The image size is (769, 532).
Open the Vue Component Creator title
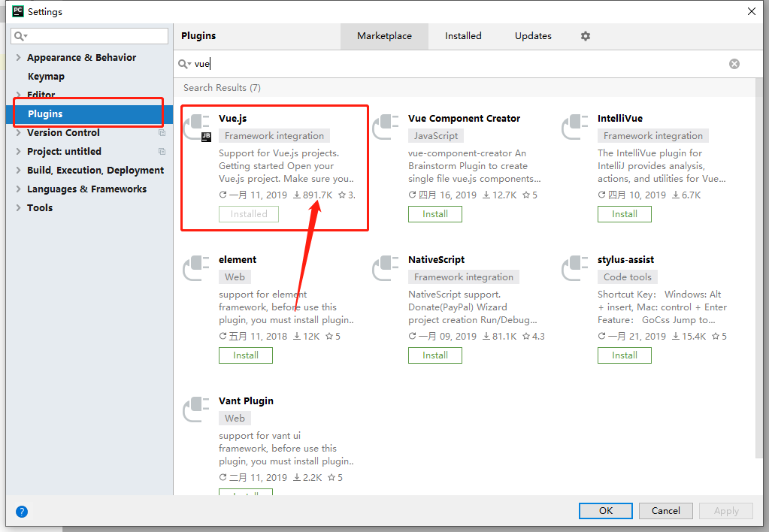pyautogui.click(x=464, y=118)
